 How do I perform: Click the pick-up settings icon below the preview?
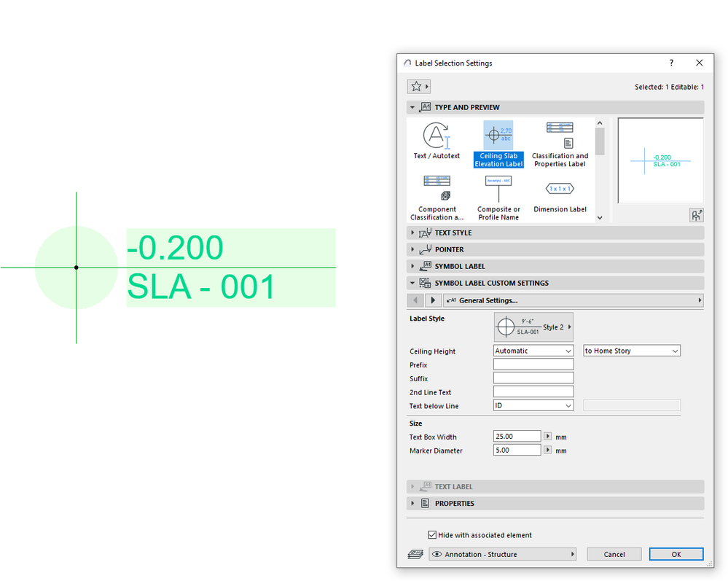(x=697, y=215)
